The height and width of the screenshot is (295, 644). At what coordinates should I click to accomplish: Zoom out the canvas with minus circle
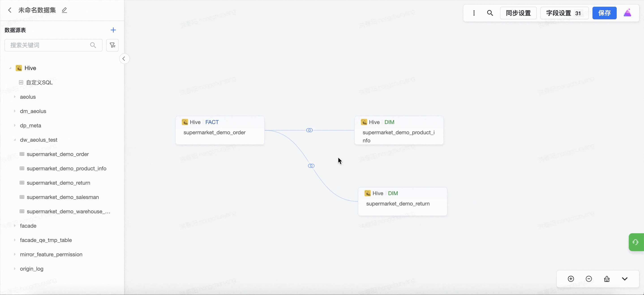[589, 279]
